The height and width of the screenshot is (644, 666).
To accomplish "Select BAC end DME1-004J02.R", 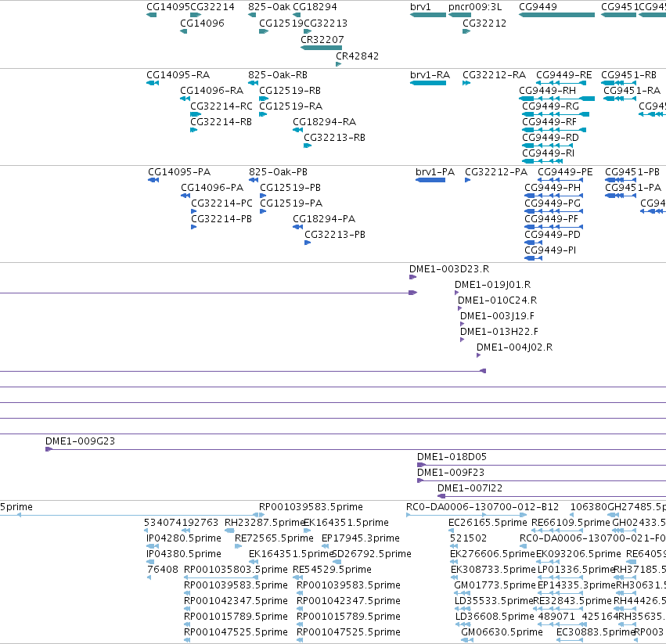I will (514, 348).
